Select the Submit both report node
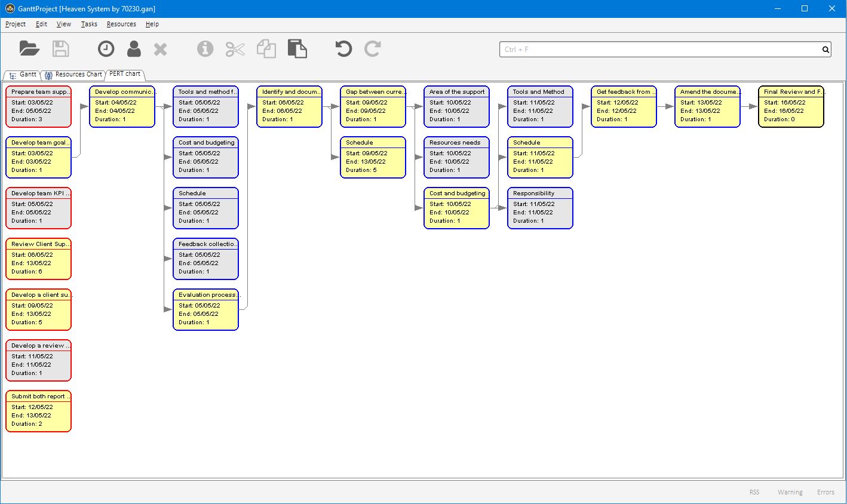The height and width of the screenshot is (504, 847). coord(38,411)
